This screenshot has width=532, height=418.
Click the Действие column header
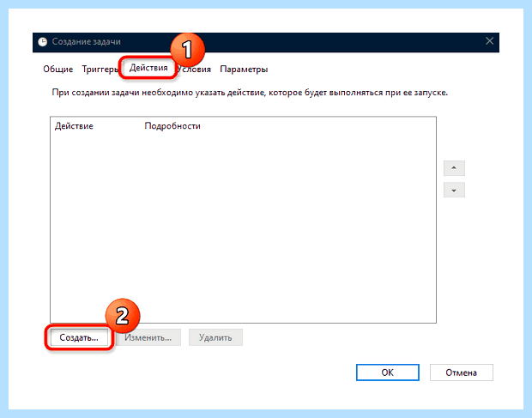tap(74, 126)
